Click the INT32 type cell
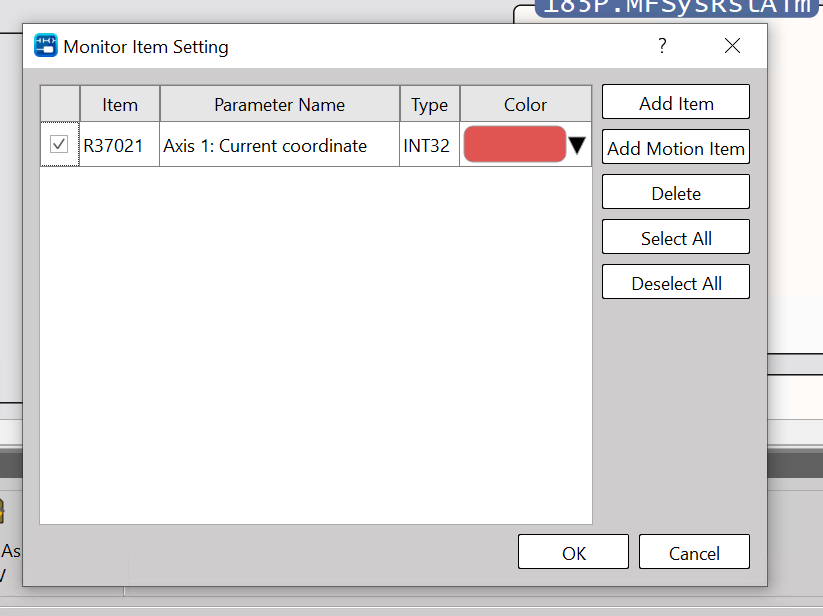823x616 pixels. tap(426, 146)
